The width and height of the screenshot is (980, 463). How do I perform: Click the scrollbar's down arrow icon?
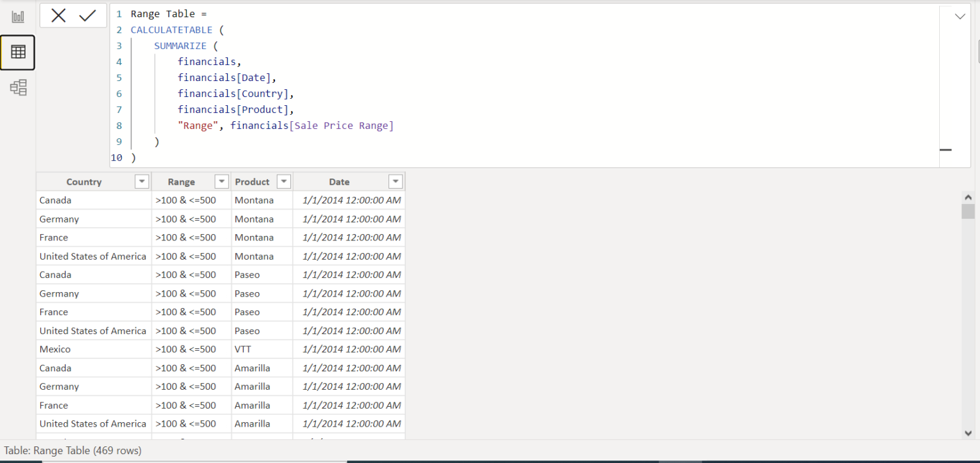pyautogui.click(x=969, y=431)
